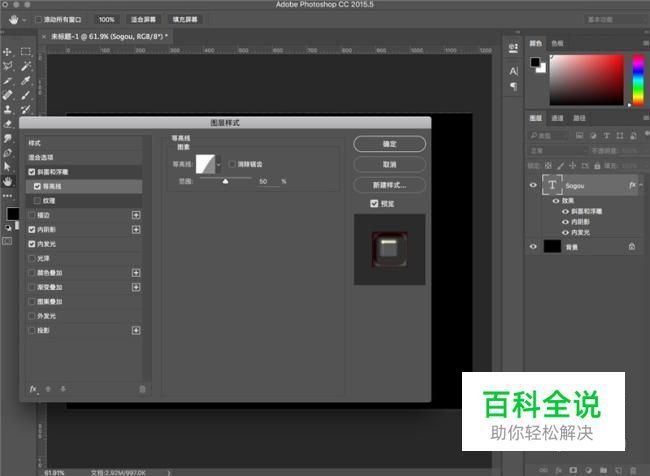Select the Magic Wand tool
The height and width of the screenshot is (476, 650).
(x=26, y=66)
